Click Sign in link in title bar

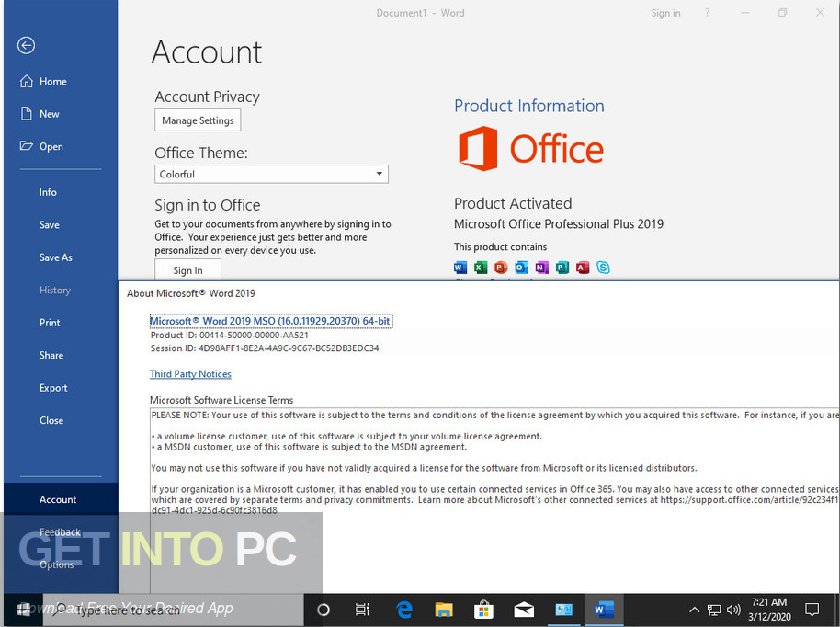tap(665, 13)
